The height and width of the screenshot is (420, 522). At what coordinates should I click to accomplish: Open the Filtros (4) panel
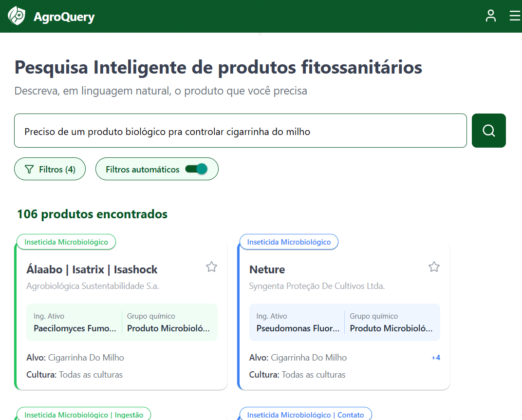50,169
